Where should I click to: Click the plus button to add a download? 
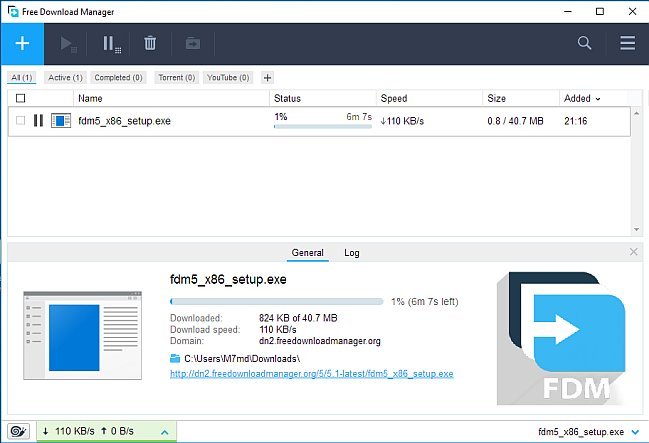pos(22,43)
